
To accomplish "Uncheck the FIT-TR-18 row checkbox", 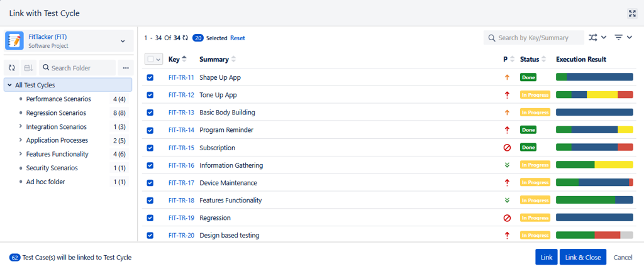I will pyautogui.click(x=150, y=200).
